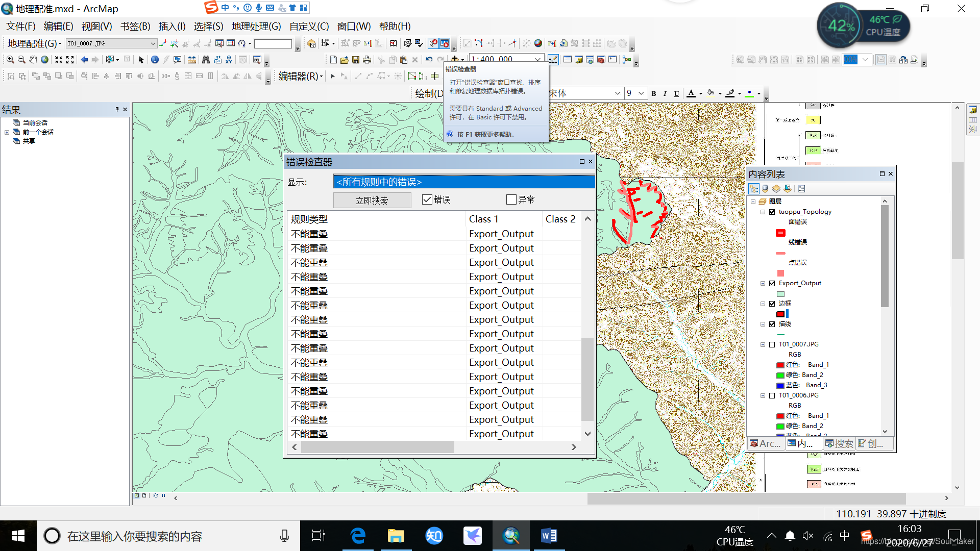Select the Fix Topology Error tool
Image resolution: width=980 pixels, height=551 pixels.
[x=433, y=43]
